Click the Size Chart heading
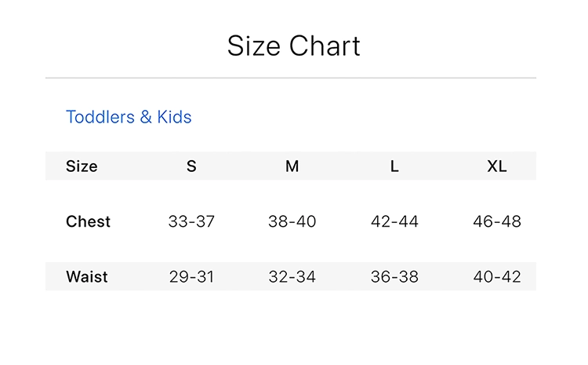 pyautogui.click(x=294, y=46)
